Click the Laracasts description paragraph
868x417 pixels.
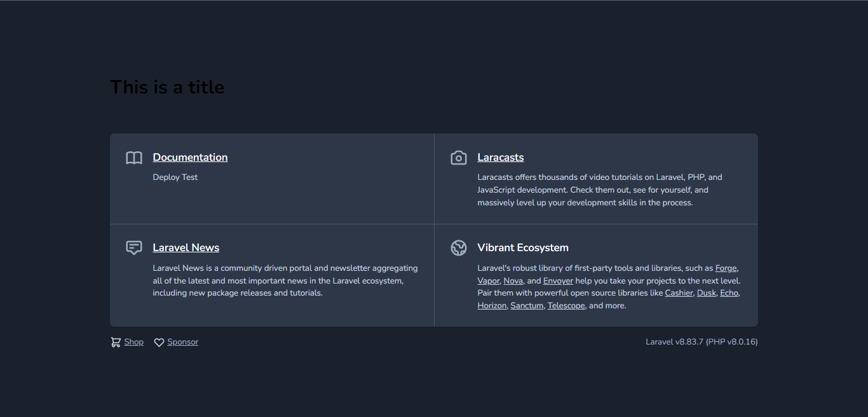(x=600, y=190)
